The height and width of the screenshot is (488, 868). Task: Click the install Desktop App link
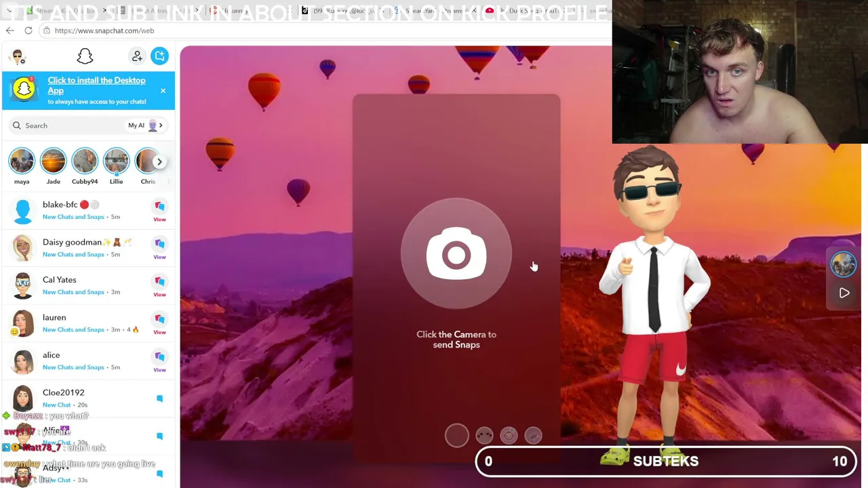point(96,85)
